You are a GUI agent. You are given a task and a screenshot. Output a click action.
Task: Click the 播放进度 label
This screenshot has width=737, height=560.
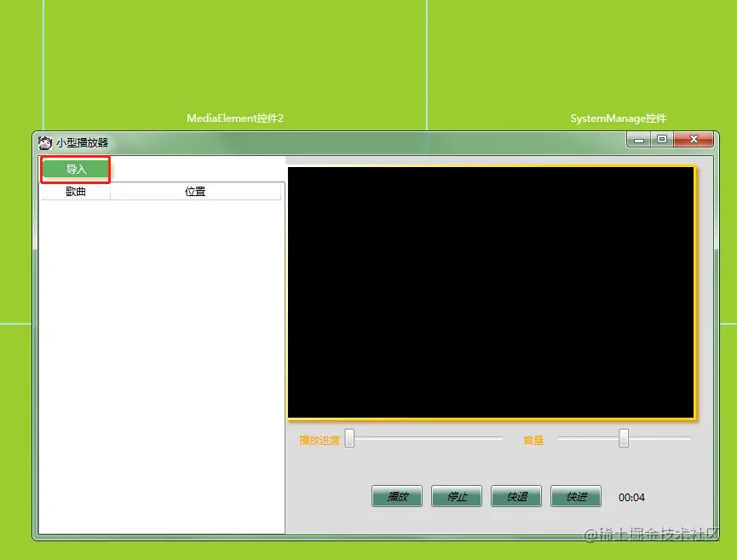tap(320, 440)
